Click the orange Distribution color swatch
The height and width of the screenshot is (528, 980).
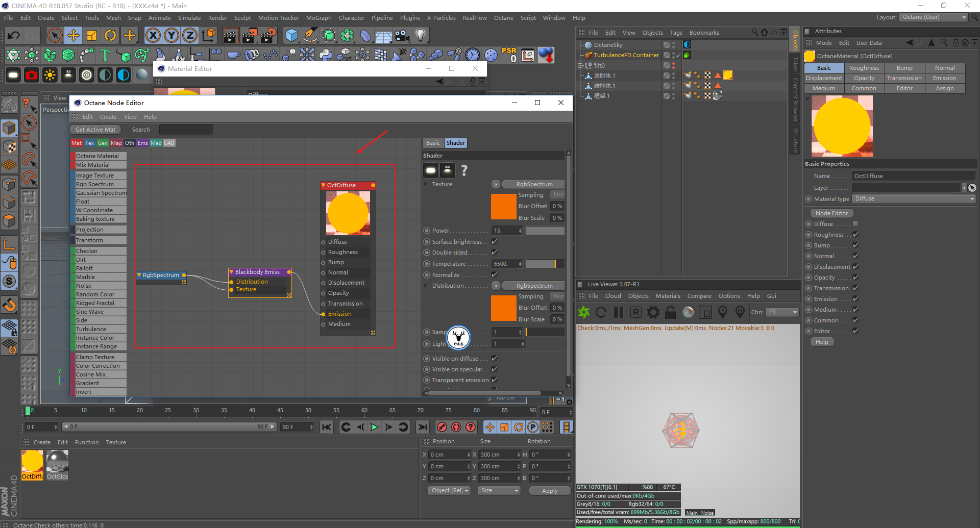(x=503, y=308)
